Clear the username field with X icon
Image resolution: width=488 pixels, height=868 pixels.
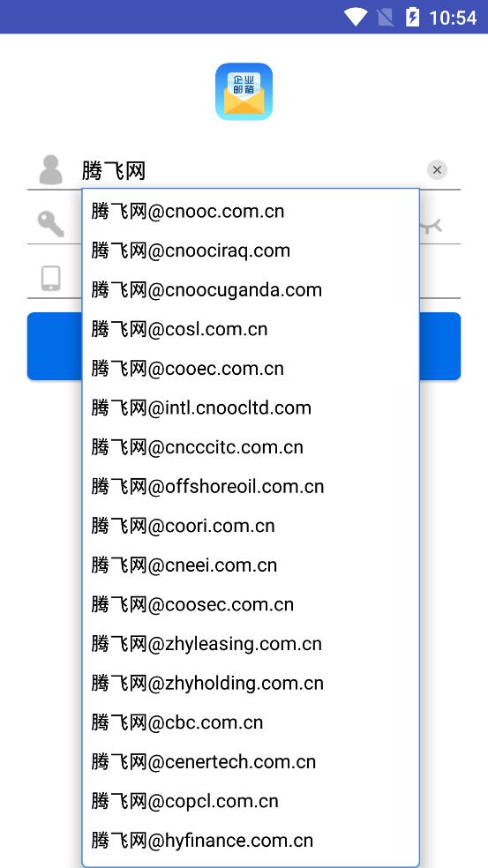[437, 170]
